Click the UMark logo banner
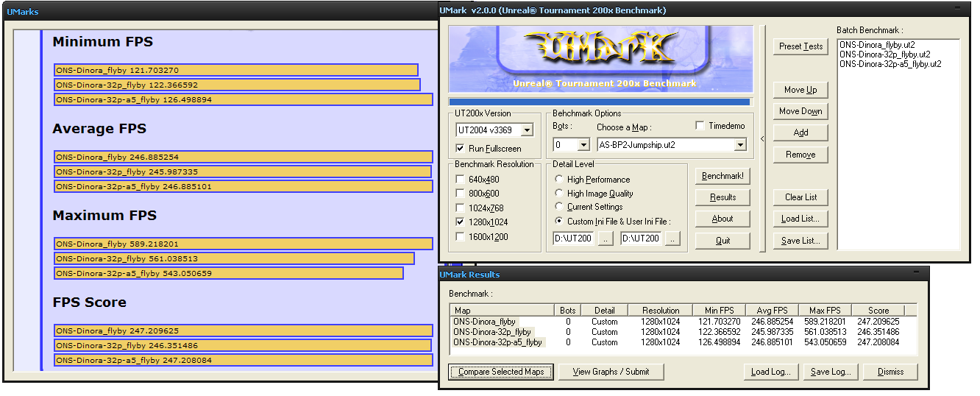 pos(600,57)
